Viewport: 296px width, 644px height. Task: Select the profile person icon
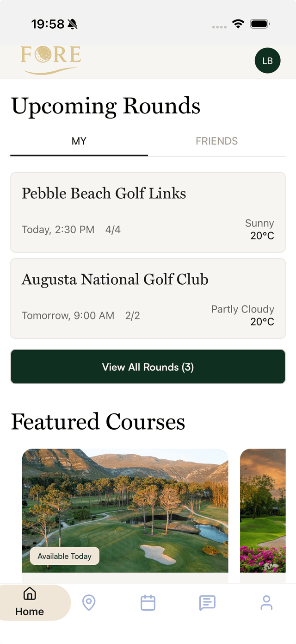pos(266,602)
